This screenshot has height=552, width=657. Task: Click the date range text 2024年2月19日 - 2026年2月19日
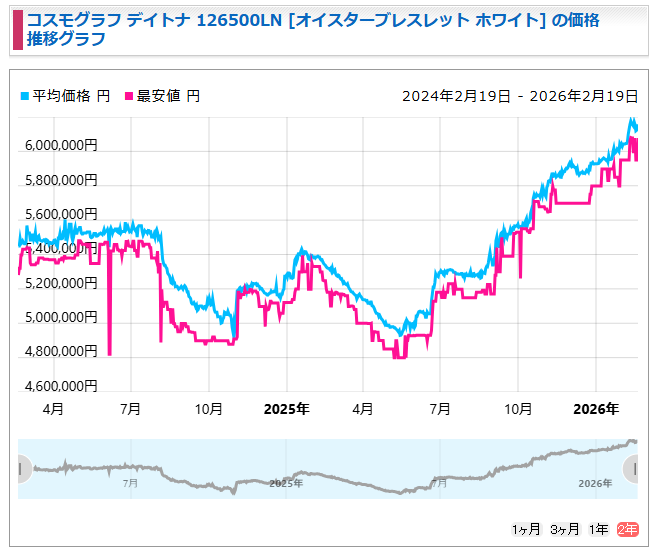pos(520,96)
